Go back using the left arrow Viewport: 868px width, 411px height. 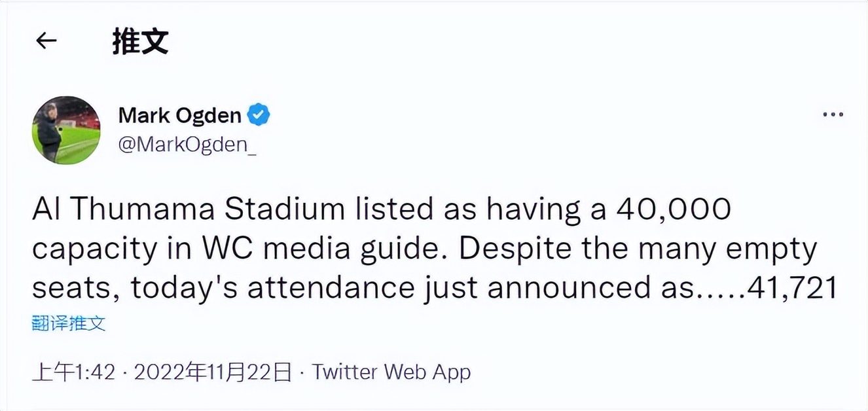46,41
